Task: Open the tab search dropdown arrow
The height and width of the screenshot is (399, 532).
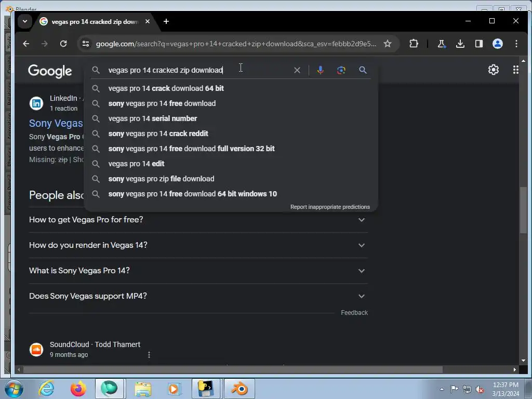Action: (x=25, y=21)
